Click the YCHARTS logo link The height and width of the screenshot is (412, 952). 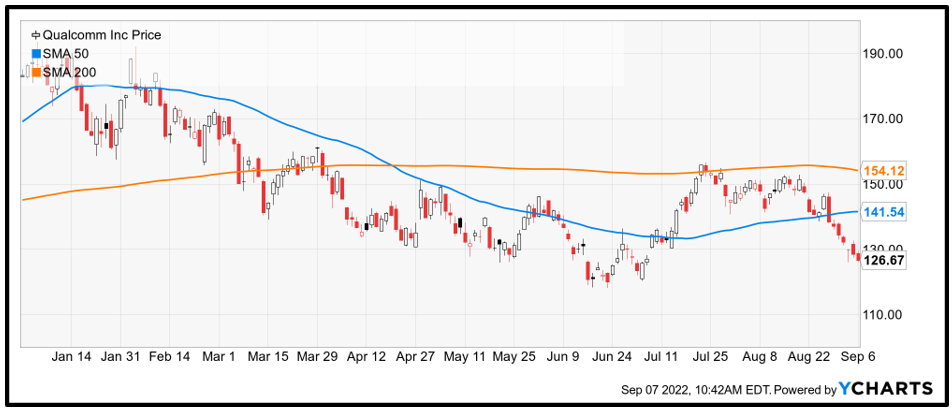[886, 388]
